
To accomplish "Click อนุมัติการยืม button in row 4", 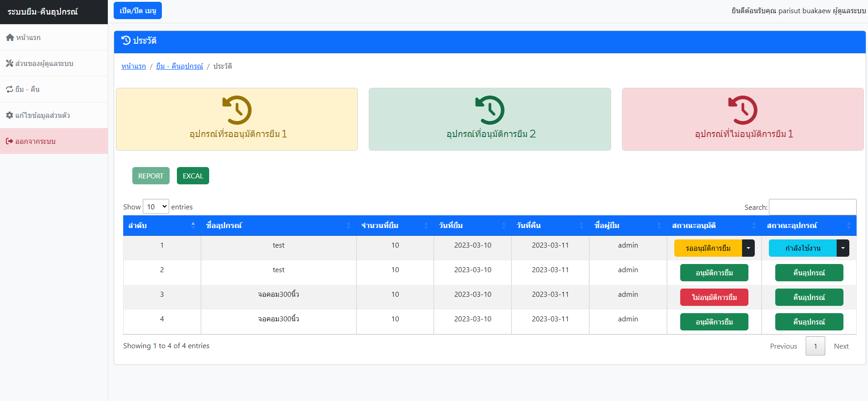I will coord(714,322).
